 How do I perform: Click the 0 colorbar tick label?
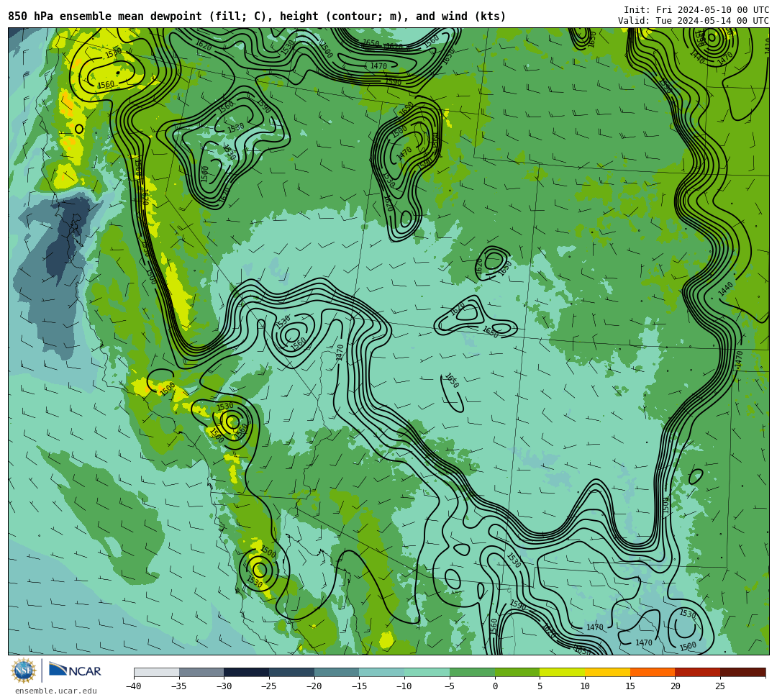(495, 686)
